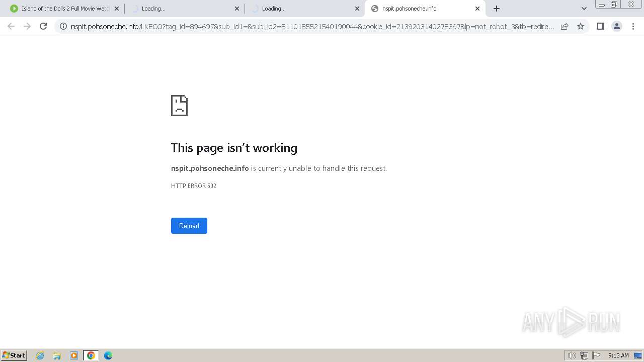
Task: Open Action Center flag tray icon
Action: pos(596,355)
